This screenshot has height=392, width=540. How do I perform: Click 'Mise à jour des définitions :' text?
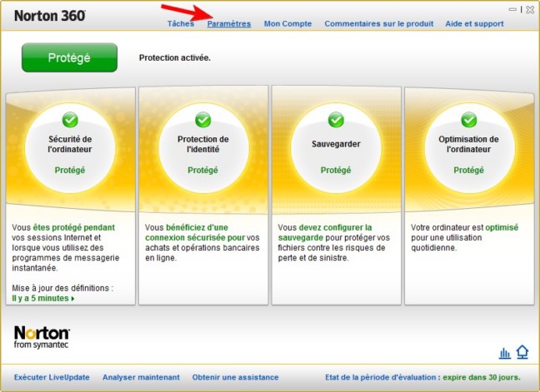pyautogui.click(x=62, y=288)
